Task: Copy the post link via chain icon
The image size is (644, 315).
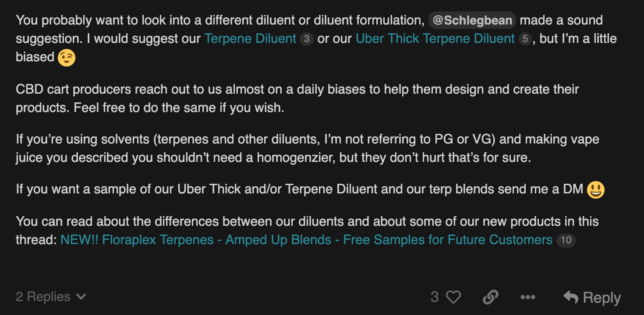Action: 491,297
